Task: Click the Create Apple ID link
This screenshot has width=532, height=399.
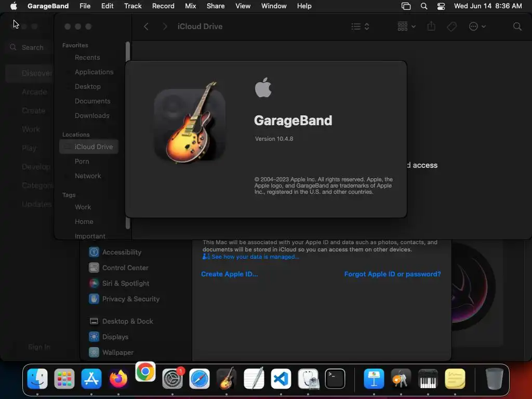Action: pyautogui.click(x=229, y=274)
